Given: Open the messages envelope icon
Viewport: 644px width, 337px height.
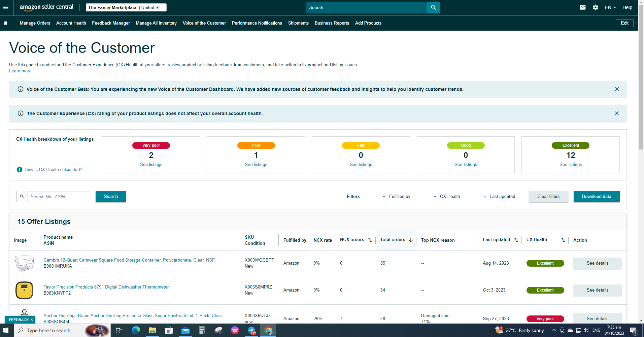Looking at the screenshot, I should (583, 7).
